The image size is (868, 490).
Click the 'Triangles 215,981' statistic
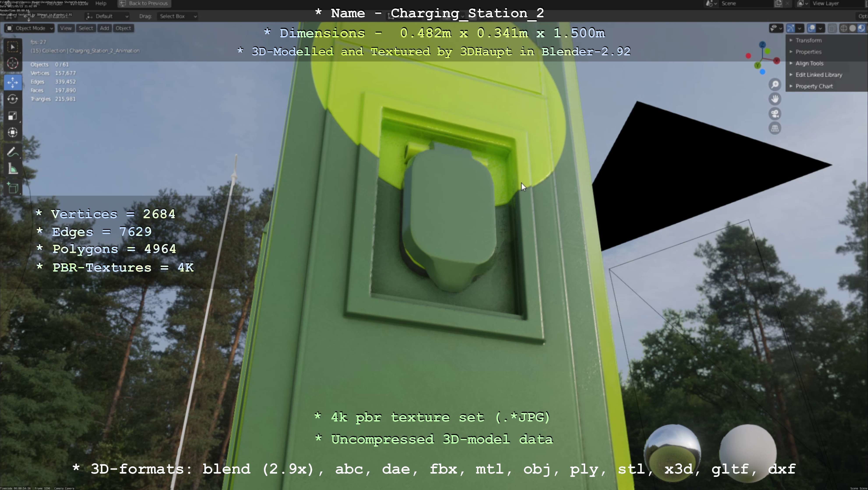coord(53,99)
